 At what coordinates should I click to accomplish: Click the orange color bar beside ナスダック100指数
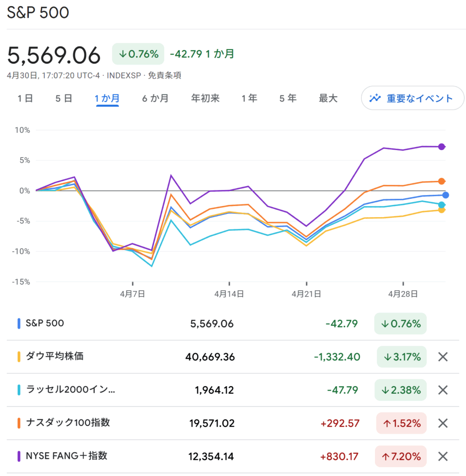pos(19,423)
